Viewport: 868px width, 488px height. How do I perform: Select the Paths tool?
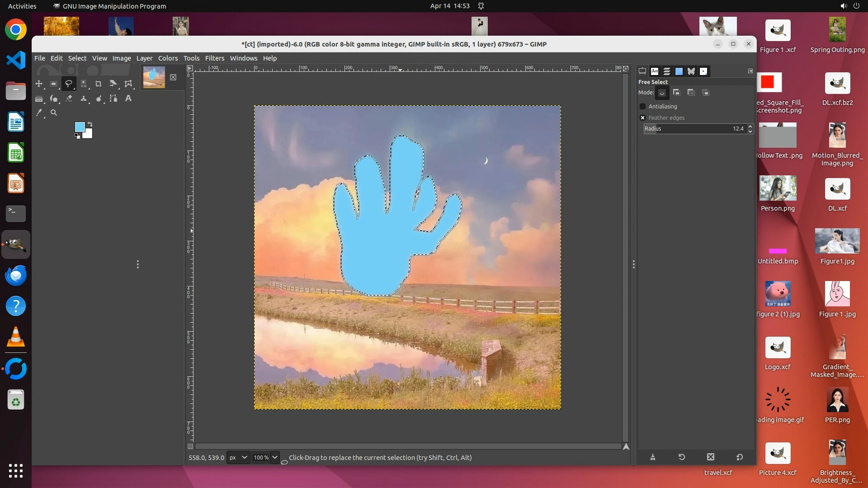point(113,99)
